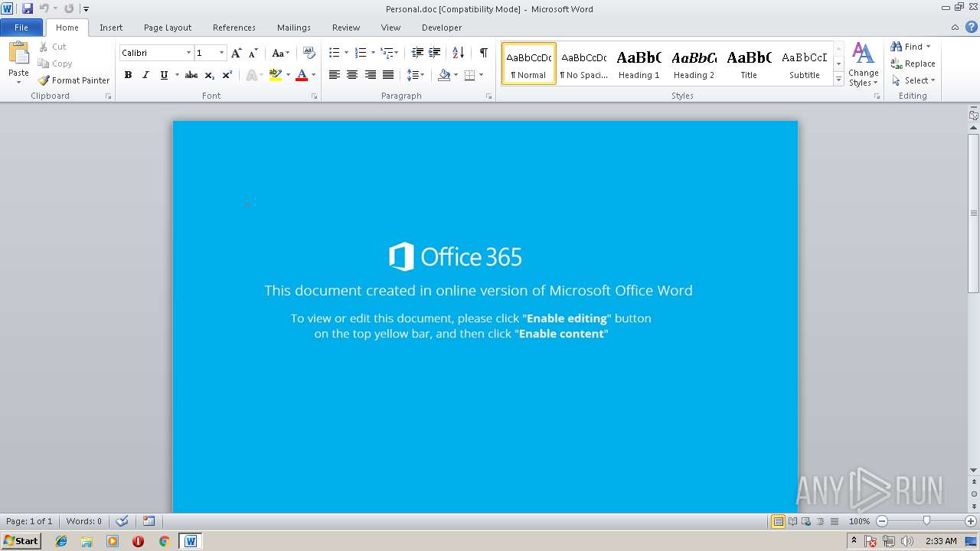Select the Format Painter brush
Viewport: 980px width, 551px height.
pyautogui.click(x=73, y=80)
